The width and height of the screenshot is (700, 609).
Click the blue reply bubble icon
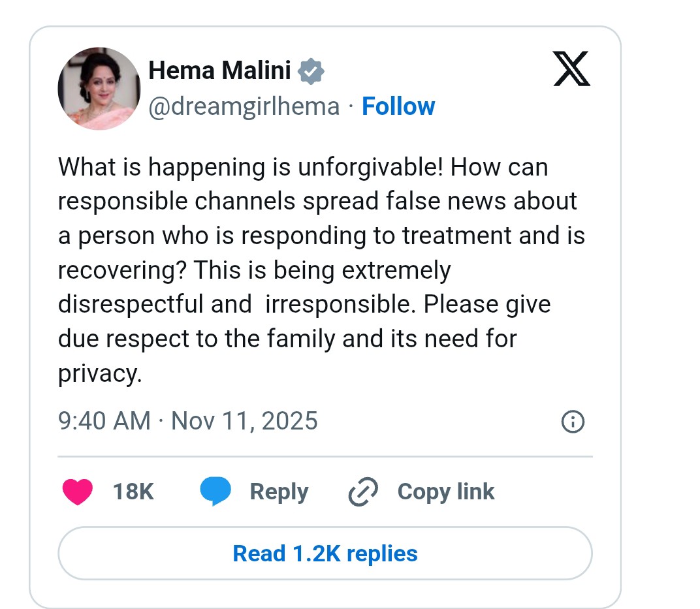pyautogui.click(x=215, y=492)
